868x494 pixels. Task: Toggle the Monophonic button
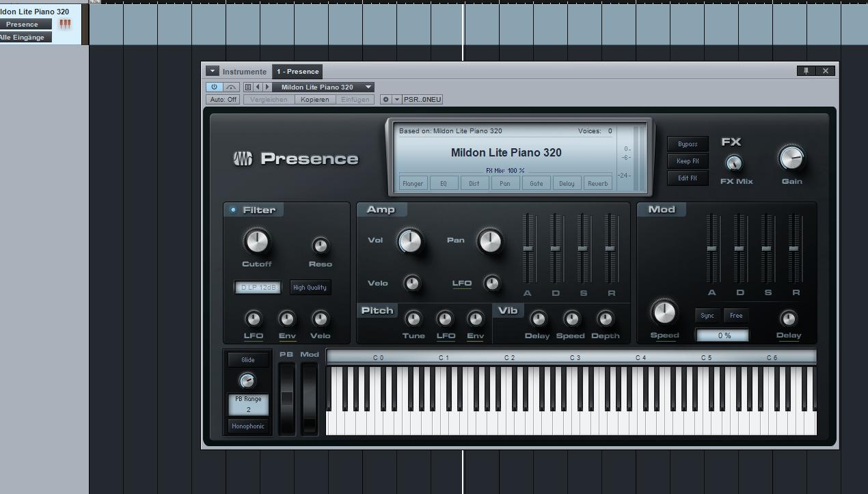(x=248, y=426)
